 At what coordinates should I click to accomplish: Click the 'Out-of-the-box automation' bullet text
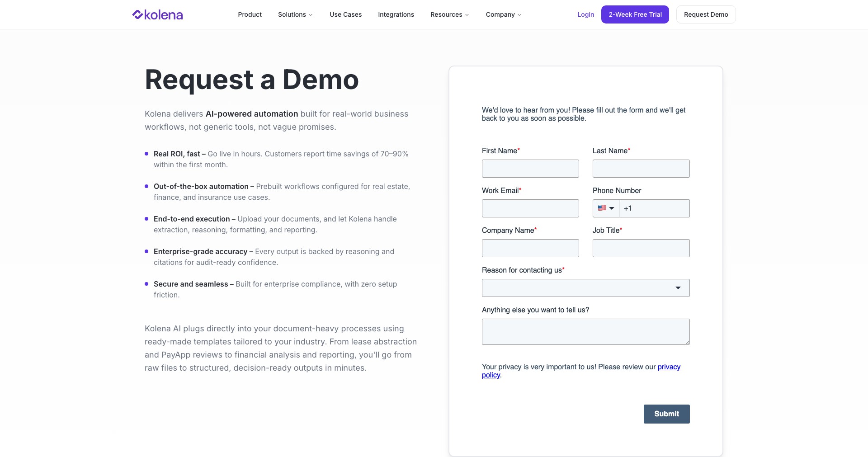[203, 187]
